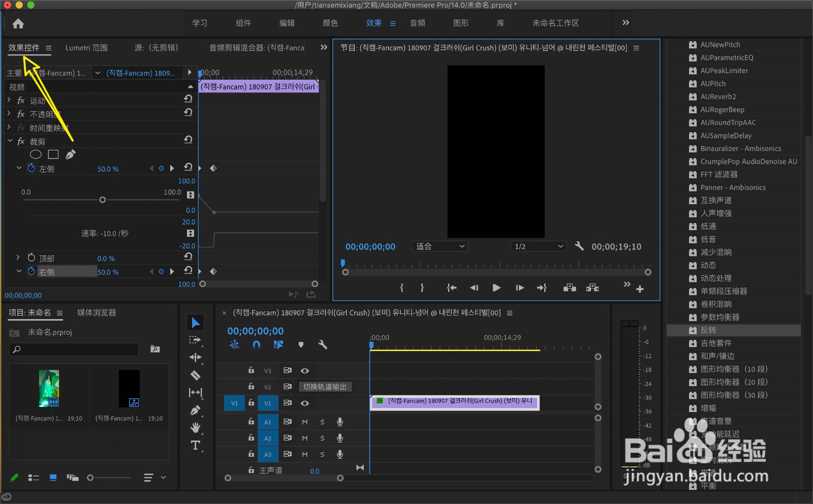
Task: Toggle snapping magnet in the timeline
Action: click(x=257, y=344)
